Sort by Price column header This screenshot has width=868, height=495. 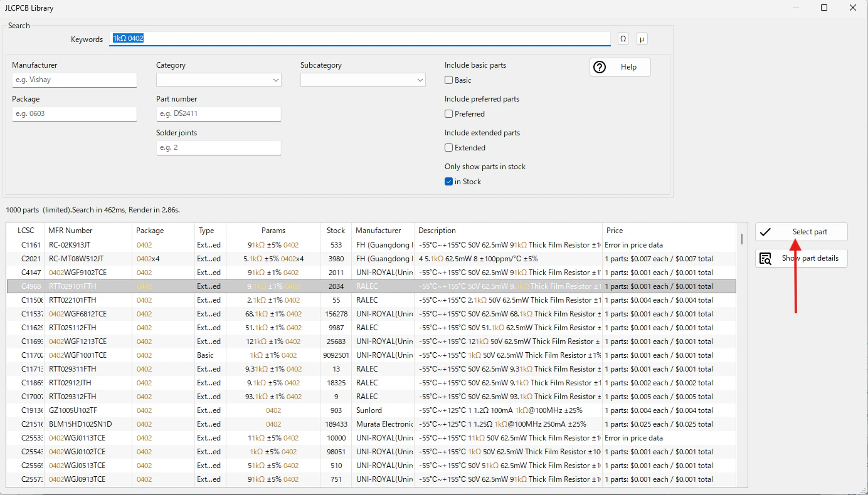[x=669, y=231]
